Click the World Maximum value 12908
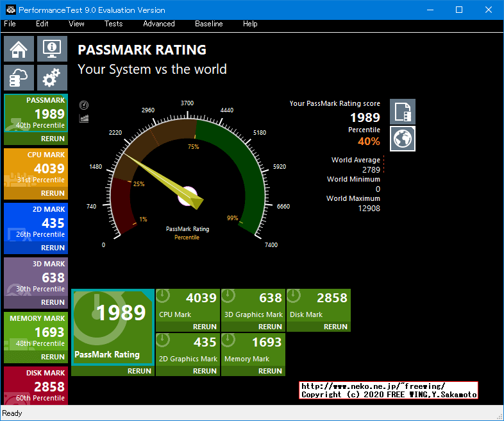504x421 pixels. pos(369,209)
